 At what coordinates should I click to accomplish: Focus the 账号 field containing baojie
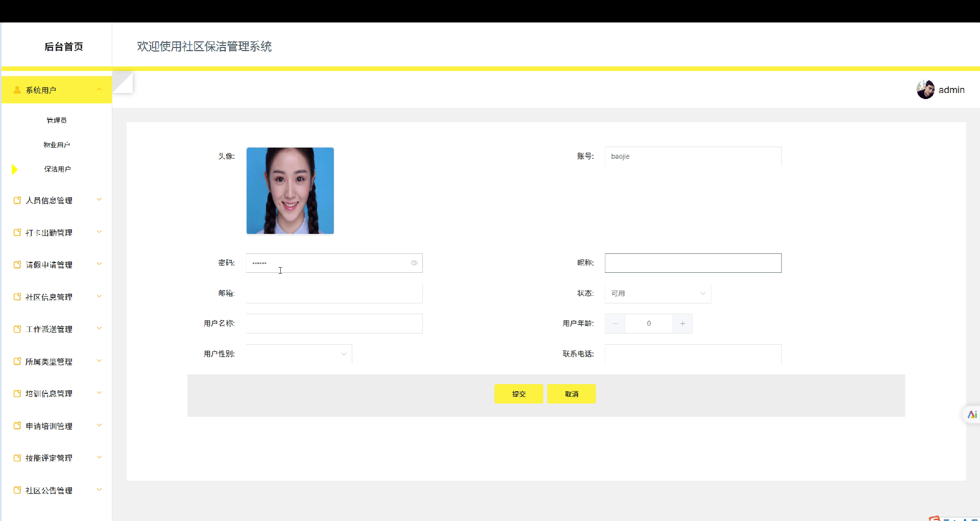click(693, 156)
